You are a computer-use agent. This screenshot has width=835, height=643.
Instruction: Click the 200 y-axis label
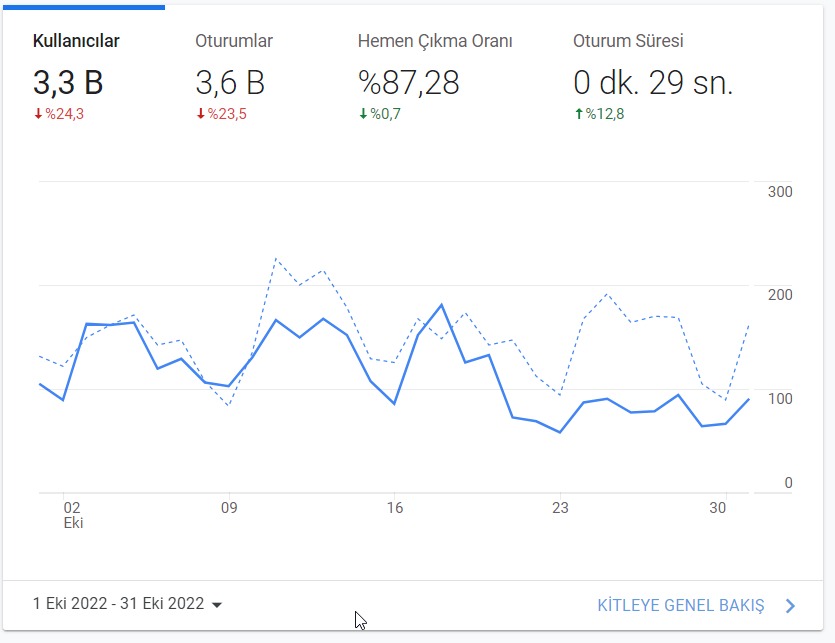pos(780,295)
